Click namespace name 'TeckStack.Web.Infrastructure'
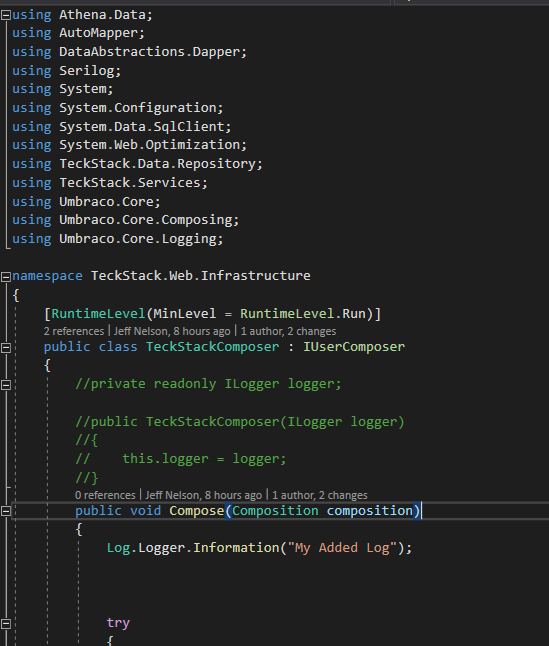The height and width of the screenshot is (646, 549). pyautogui.click(x=201, y=276)
